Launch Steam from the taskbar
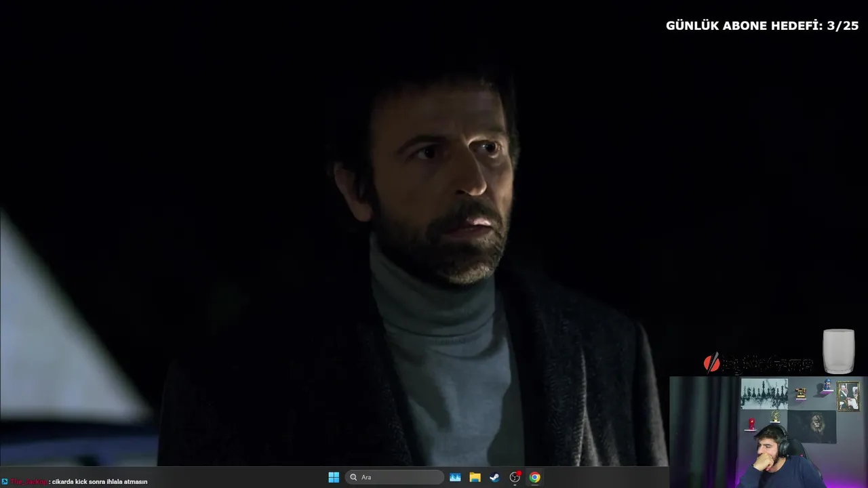Viewport: 868px width, 488px height. (x=494, y=477)
